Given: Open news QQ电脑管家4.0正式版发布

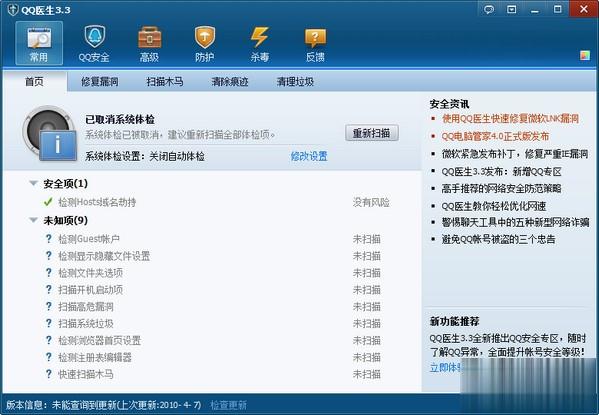Looking at the screenshot, I should (495, 136).
